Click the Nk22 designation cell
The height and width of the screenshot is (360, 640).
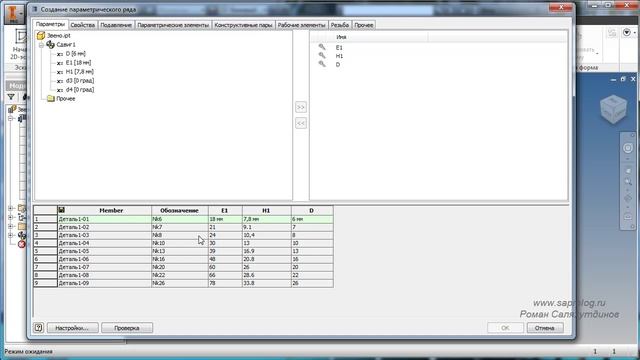pos(180,275)
